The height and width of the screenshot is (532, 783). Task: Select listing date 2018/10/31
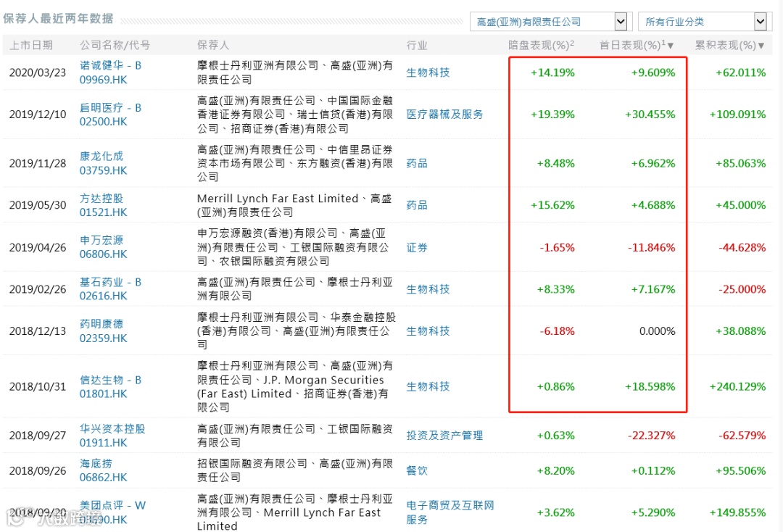(x=38, y=387)
